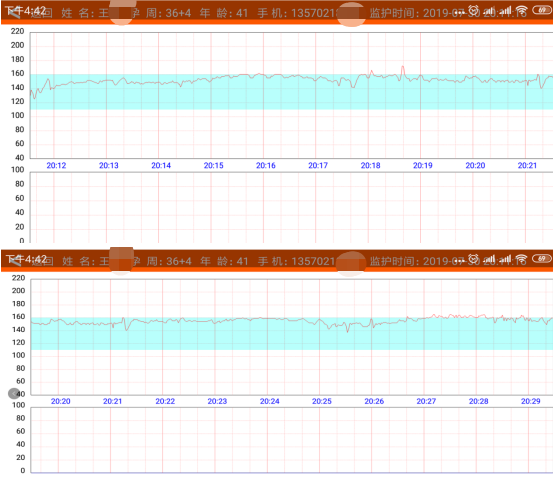
Task: Click the 20:17 time label
Action: (318, 165)
